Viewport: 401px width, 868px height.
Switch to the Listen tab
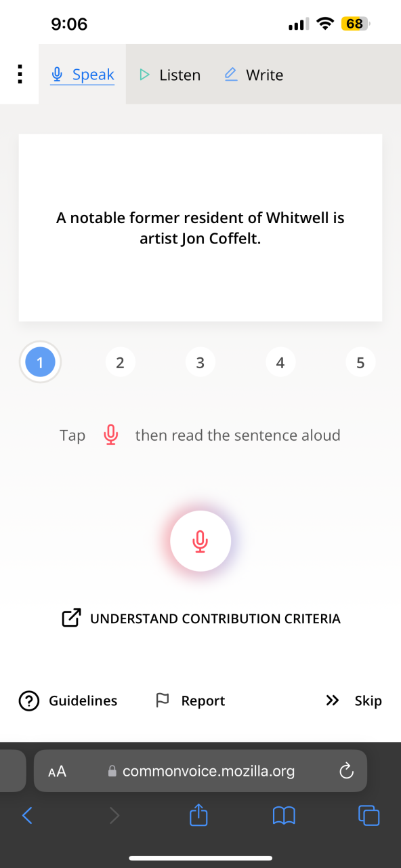click(x=170, y=75)
